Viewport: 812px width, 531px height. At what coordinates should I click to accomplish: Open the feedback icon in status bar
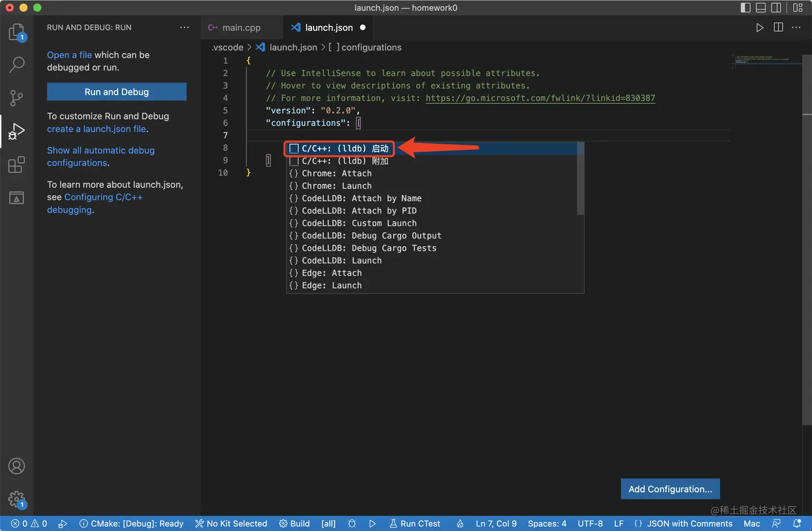click(776, 523)
